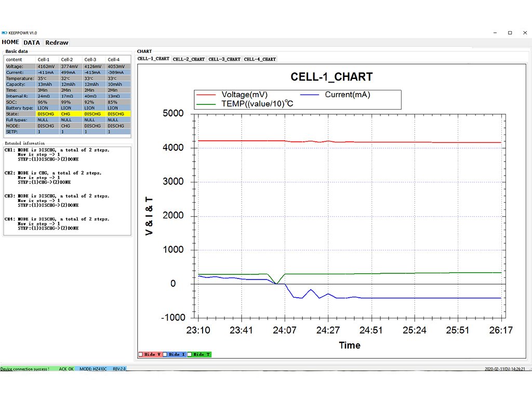Maximize the KEEPPOWR window
Screen dimensions: 532x399
pyautogui.click(x=510, y=33)
